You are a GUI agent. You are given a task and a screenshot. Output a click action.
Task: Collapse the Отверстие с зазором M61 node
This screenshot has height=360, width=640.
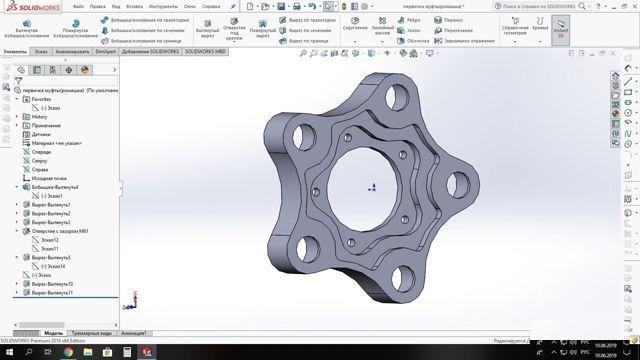(17, 231)
